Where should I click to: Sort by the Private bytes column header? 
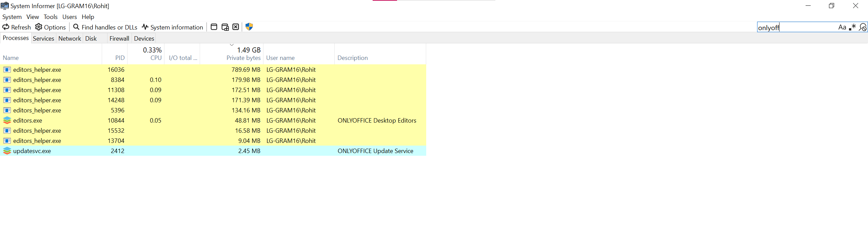point(232,54)
